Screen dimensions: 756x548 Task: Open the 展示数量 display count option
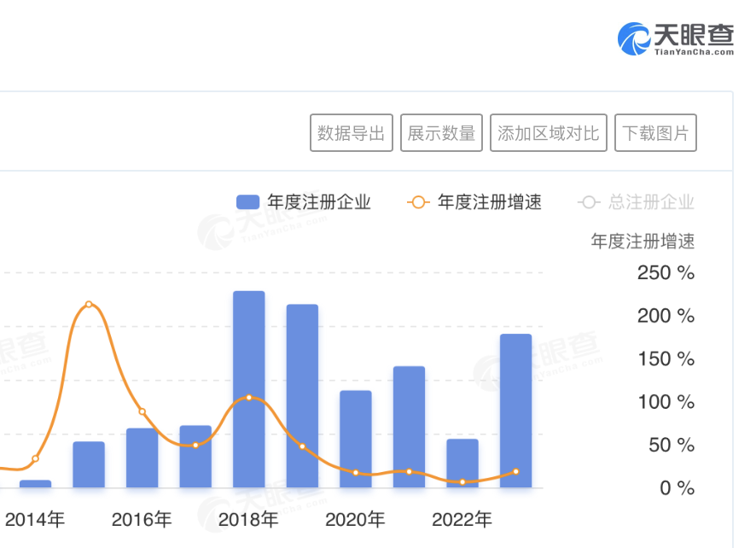pyautogui.click(x=441, y=133)
